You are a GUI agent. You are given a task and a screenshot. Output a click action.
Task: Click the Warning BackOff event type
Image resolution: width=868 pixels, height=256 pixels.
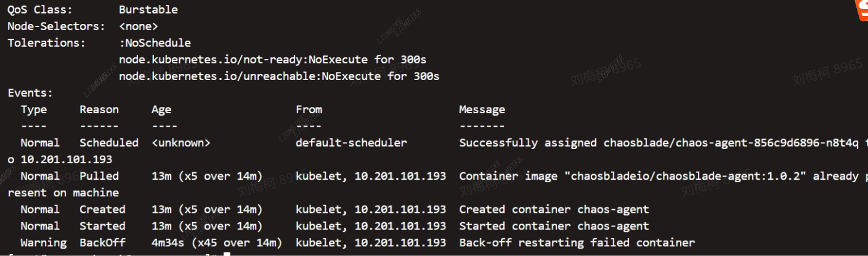click(43, 242)
